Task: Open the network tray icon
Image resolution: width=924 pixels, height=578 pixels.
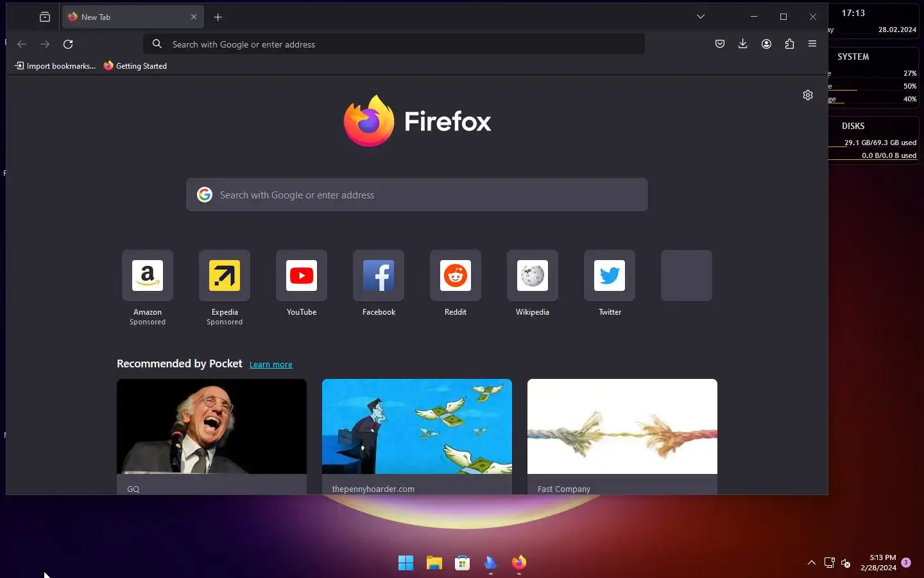Action: (829, 563)
